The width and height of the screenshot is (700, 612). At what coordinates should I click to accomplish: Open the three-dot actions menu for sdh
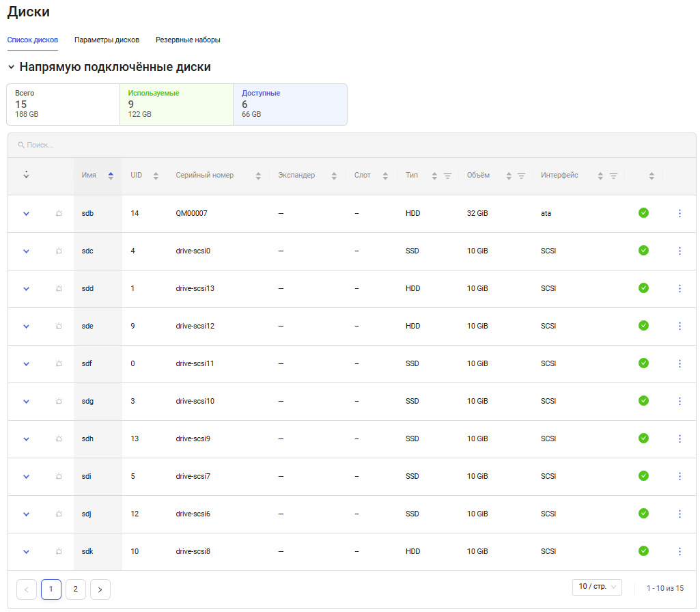click(680, 439)
